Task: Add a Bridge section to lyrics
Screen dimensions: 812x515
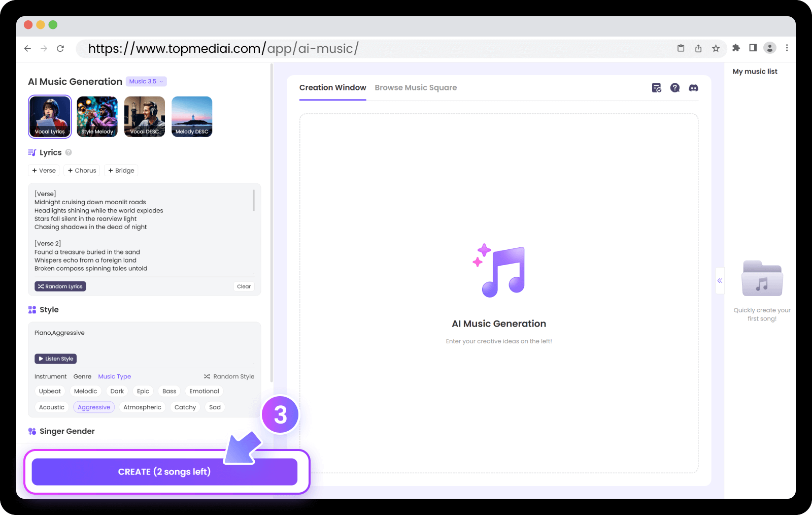Action: 121,171
